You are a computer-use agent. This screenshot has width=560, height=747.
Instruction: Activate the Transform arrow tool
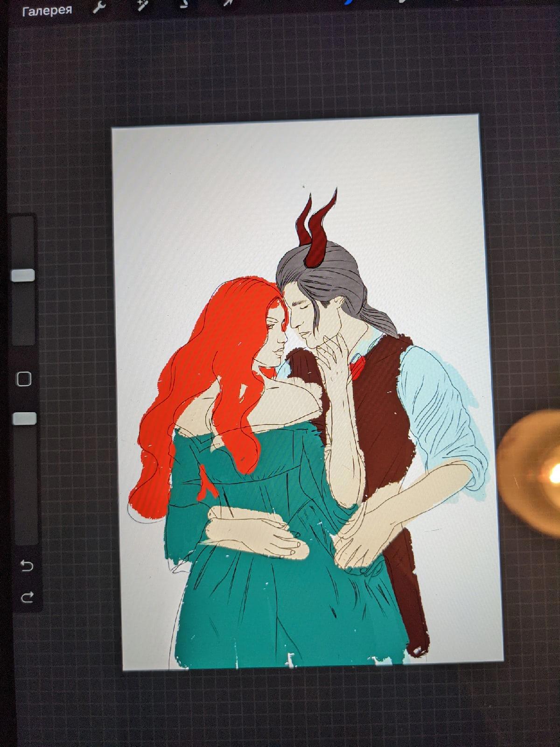coord(228,3)
